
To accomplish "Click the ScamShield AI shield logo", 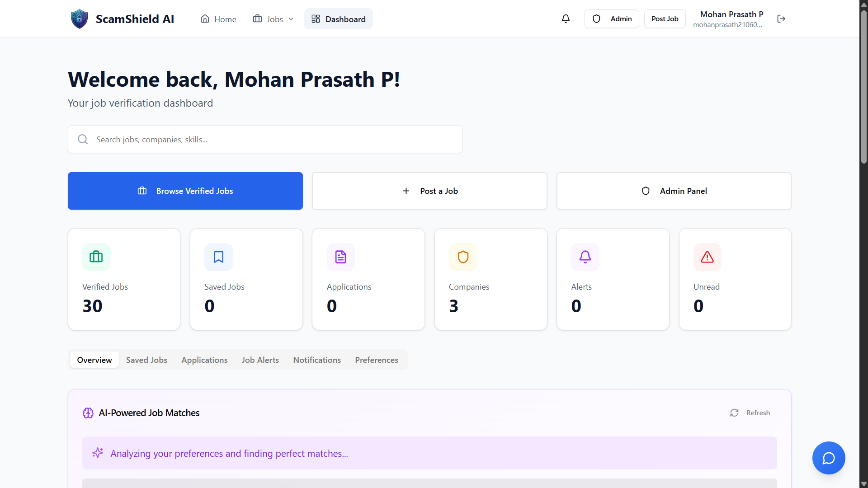I will coord(80,19).
